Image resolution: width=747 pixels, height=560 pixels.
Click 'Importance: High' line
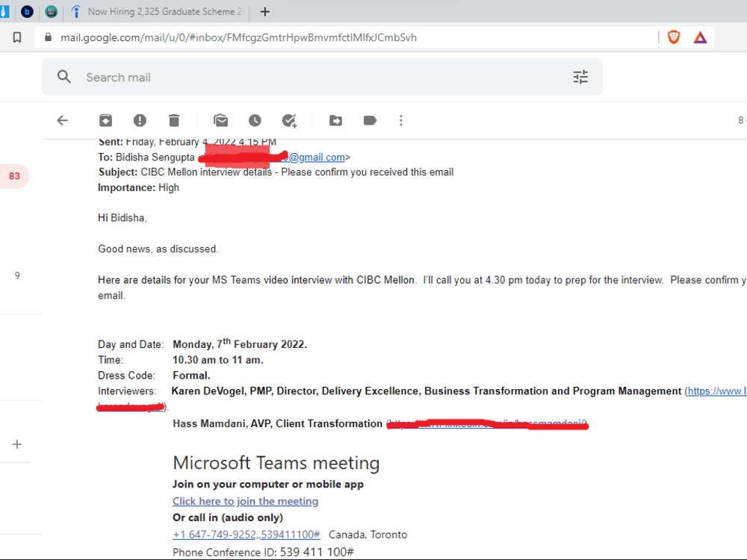[138, 187]
